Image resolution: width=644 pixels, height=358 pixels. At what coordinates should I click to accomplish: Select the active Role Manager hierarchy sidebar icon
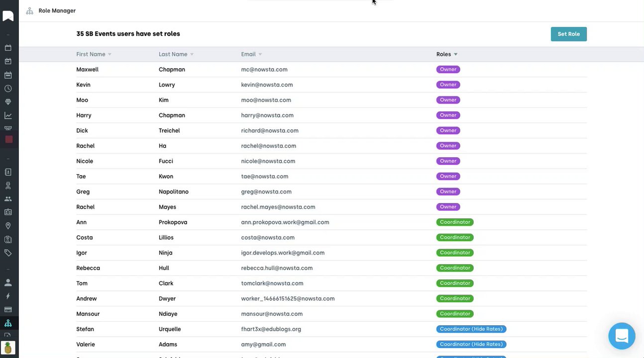coord(8,323)
